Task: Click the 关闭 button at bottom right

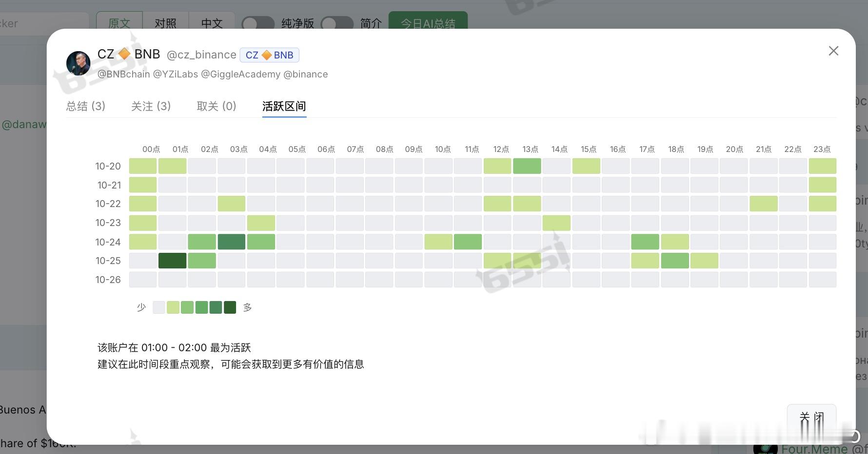Action: (811, 417)
